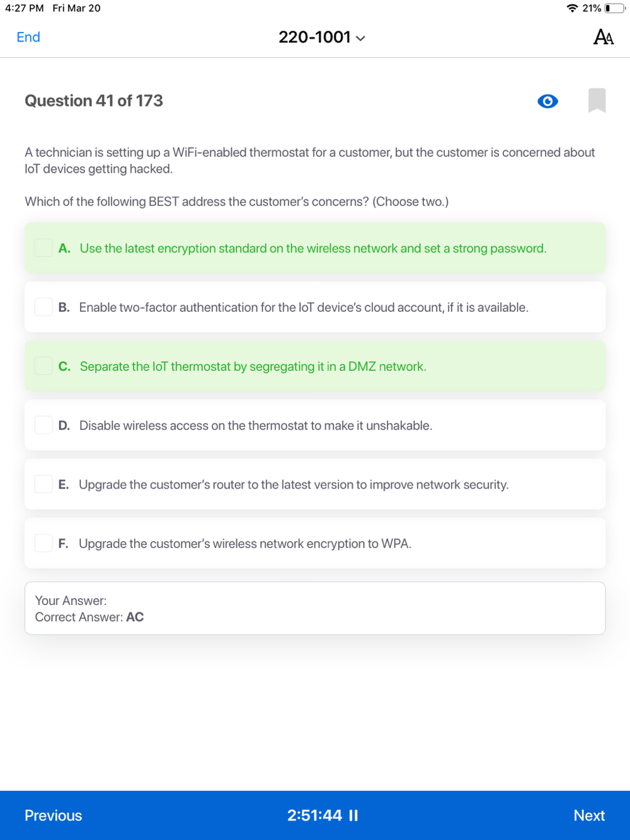Screen dimensions: 630x840
Task: Choose the upgrade to WPA encryption option
Action: tap(245, 543)
